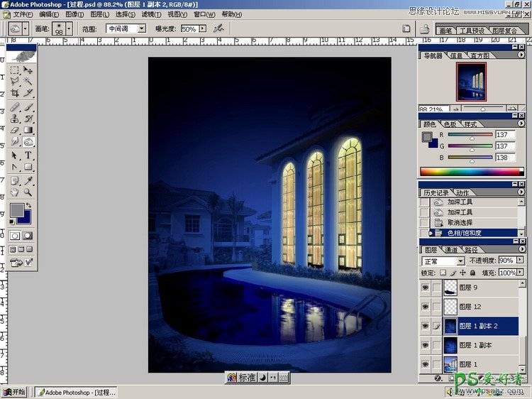Choose the Type (T) tool
The image size is (532, 399).
click(x=28, y=155)
